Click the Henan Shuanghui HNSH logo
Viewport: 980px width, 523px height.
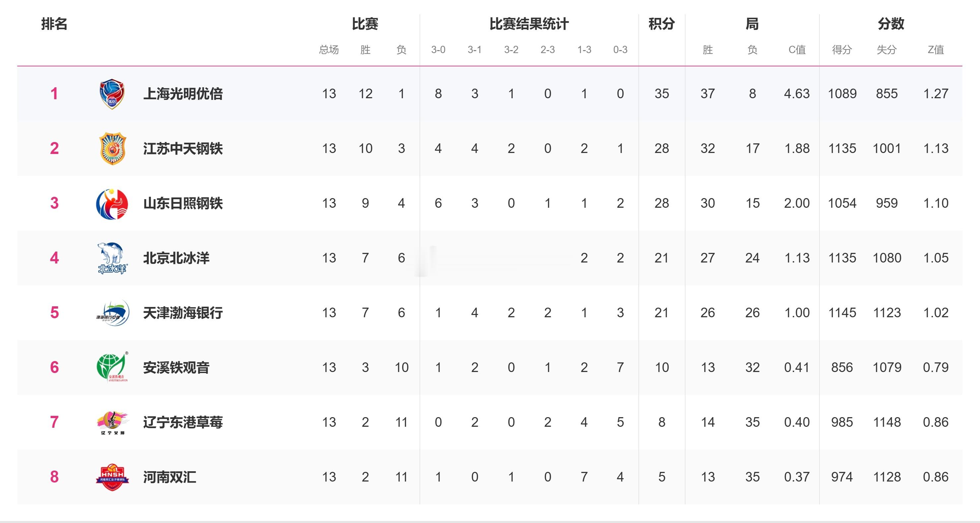click(x=112, y=477)
